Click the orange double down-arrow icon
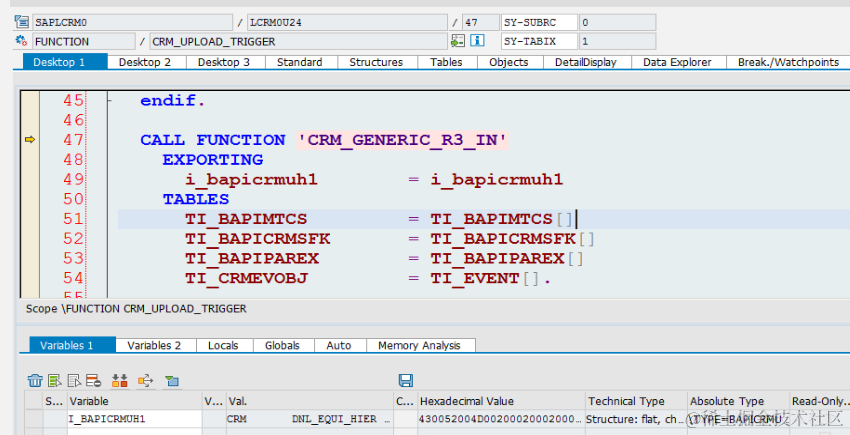The width and height of the screenshot is (850, 435). coord(119,380)
